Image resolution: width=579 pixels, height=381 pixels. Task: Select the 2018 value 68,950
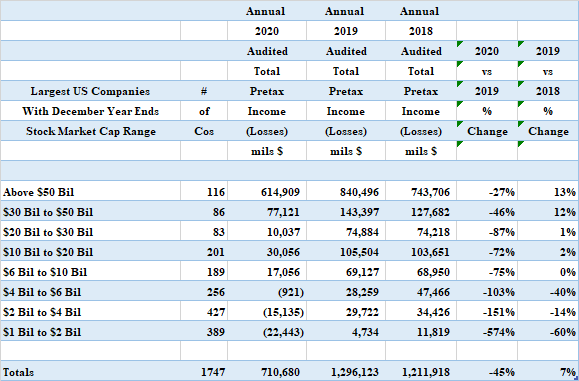click(x=434, y=272)
